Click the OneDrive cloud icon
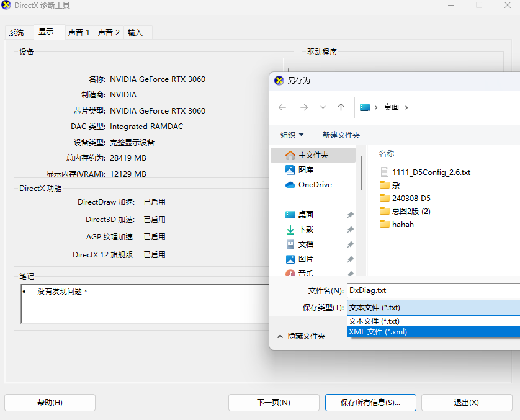This screenshot has height=420, width=520. tap(290, 185)
